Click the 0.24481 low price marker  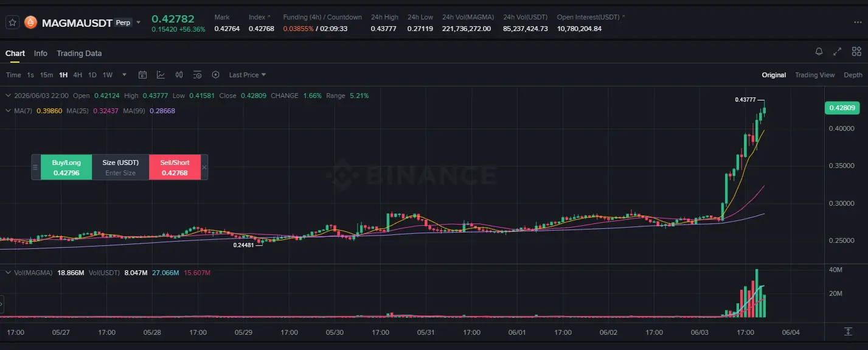[x=244, y=245]
